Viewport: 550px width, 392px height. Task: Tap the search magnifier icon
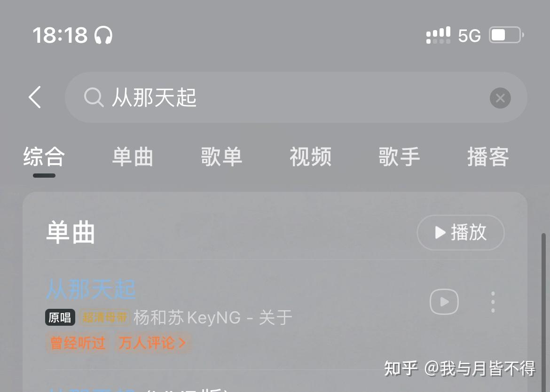point(94,97)
